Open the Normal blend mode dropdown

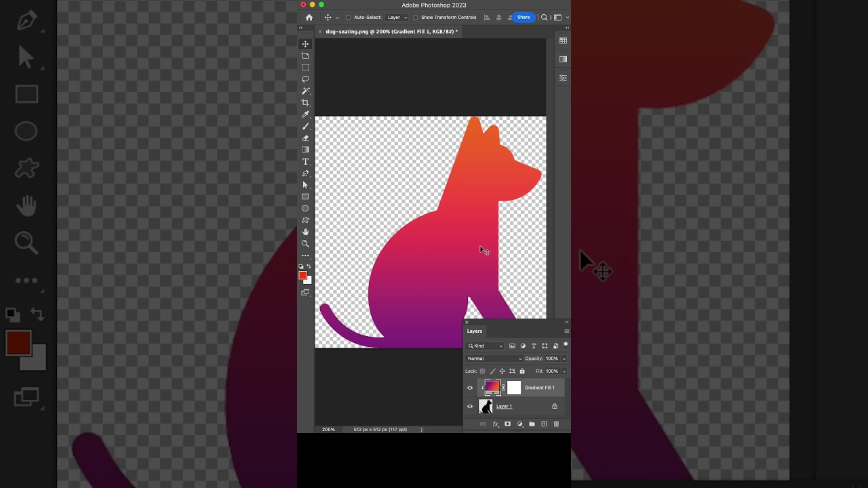494,359
